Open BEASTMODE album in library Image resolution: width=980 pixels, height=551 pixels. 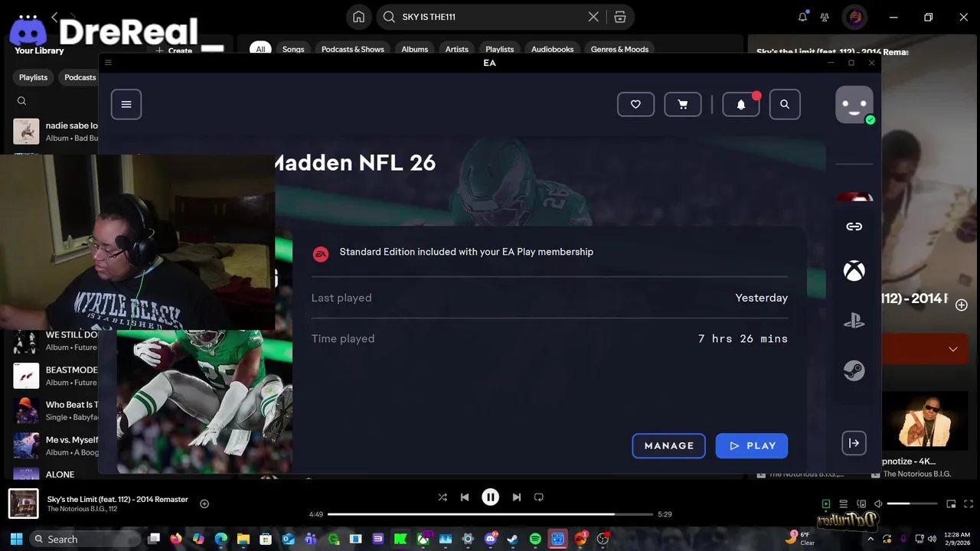55,376
